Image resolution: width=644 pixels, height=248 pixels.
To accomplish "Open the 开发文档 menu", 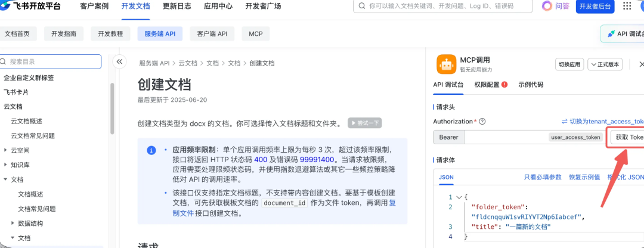I will (x=135, y=6).
